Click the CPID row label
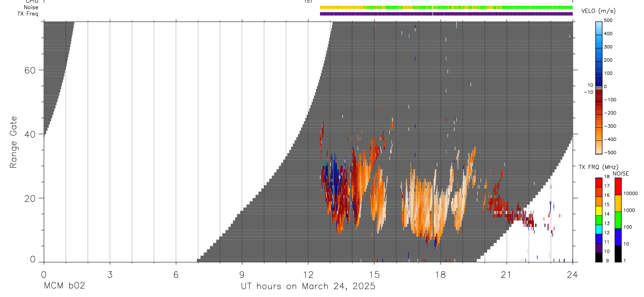The height and width of the screenshot is (297, 644). pos(31,2)
